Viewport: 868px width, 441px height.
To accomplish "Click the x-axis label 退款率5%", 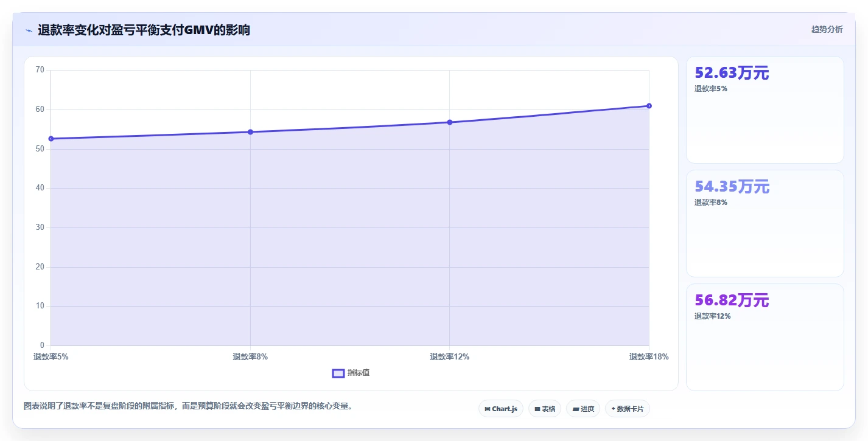I will pyautogui.click(x=51, y=357).
